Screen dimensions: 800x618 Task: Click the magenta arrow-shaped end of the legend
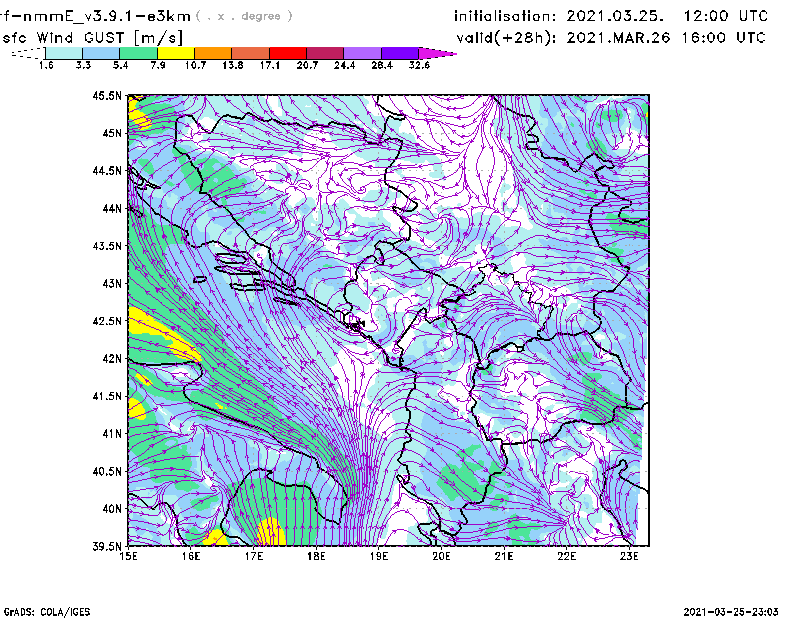(437, 53)
